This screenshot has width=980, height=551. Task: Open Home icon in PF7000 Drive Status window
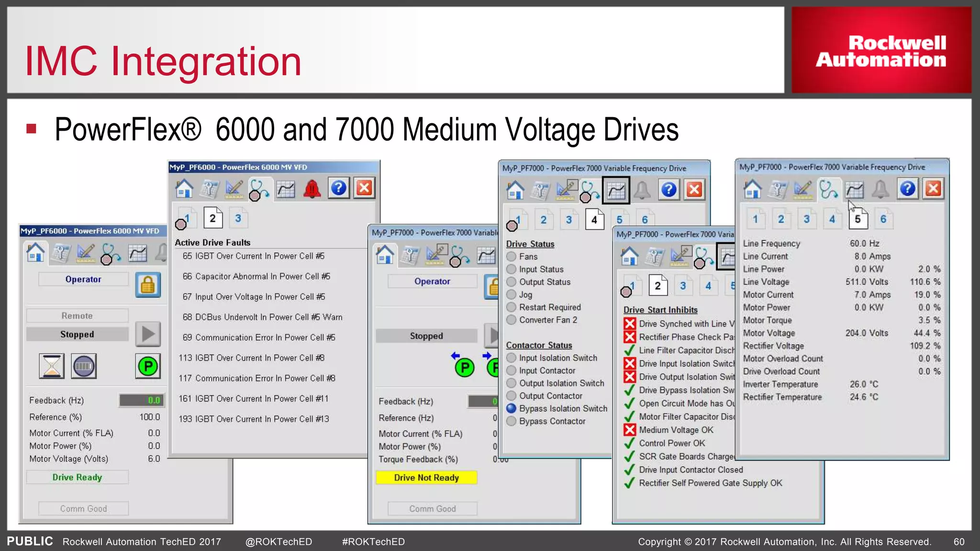[x=515, y=190]
